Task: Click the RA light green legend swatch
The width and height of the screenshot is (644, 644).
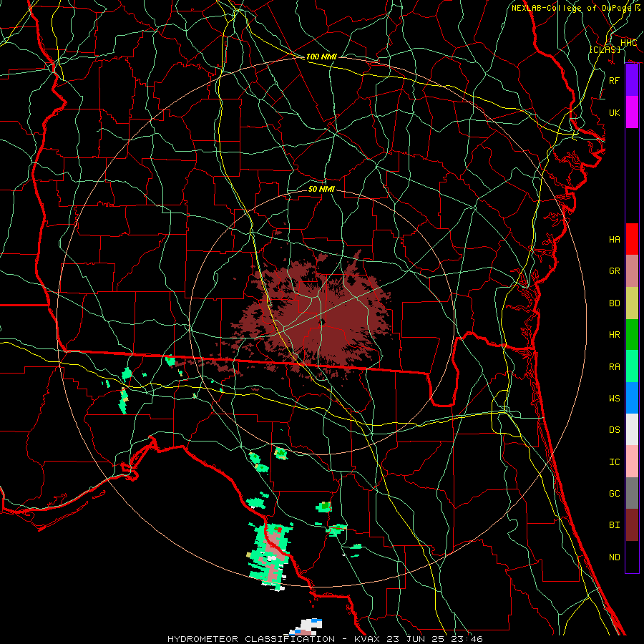Action: pos(632,366)
